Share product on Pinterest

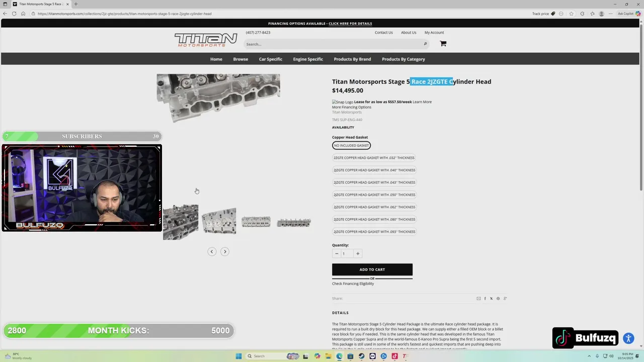[498, 299]
